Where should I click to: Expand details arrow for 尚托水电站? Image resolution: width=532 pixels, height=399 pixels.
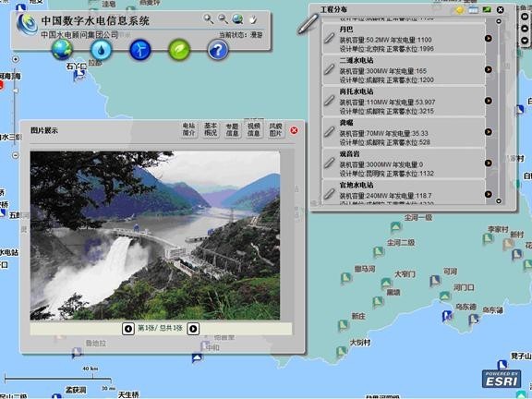[x=489, y=101]
